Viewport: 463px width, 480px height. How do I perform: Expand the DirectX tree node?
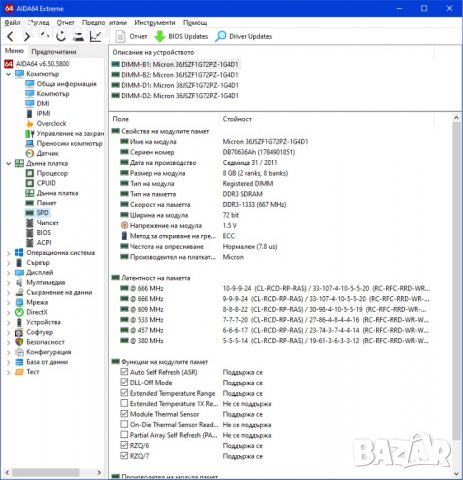[x=9, y=312]
